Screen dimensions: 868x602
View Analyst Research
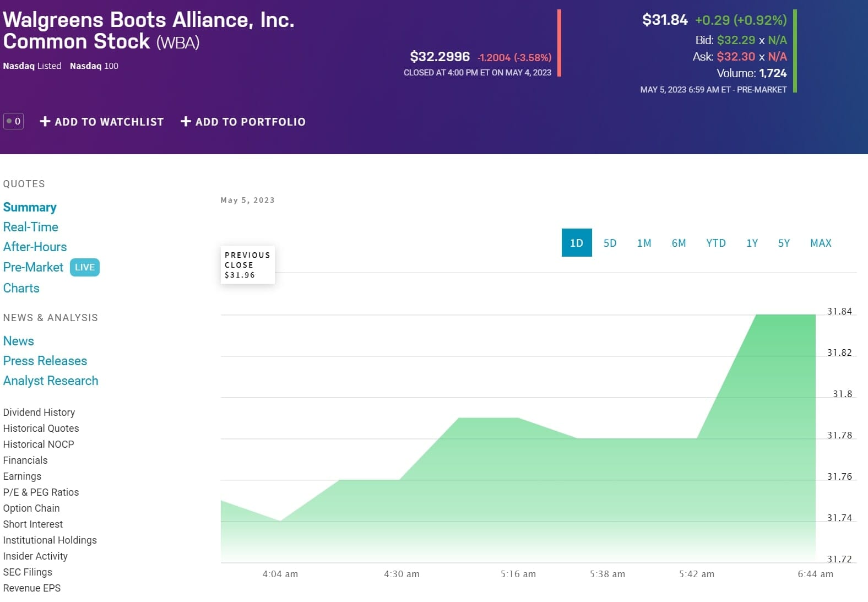pos(51,381)
